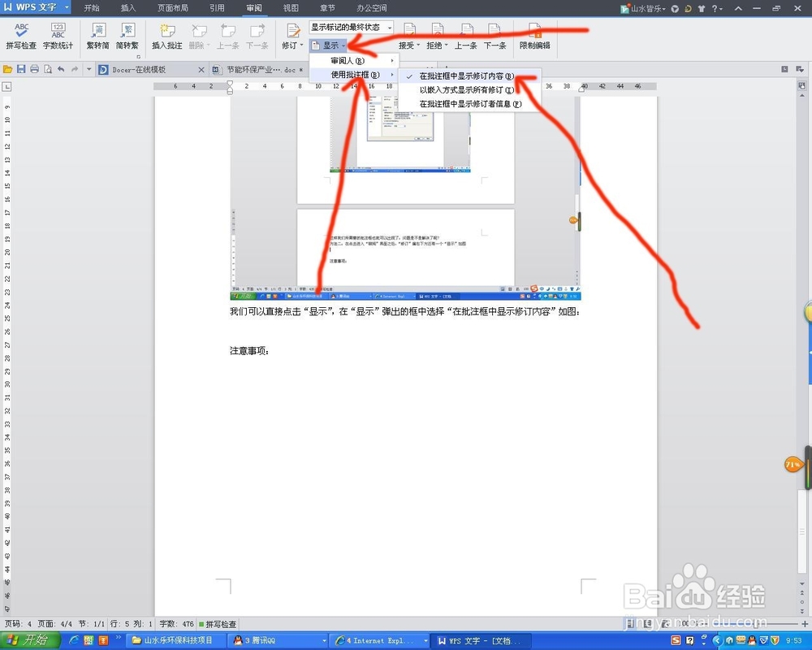Expand the 显示 dropdown button

(x=329, y=45)
